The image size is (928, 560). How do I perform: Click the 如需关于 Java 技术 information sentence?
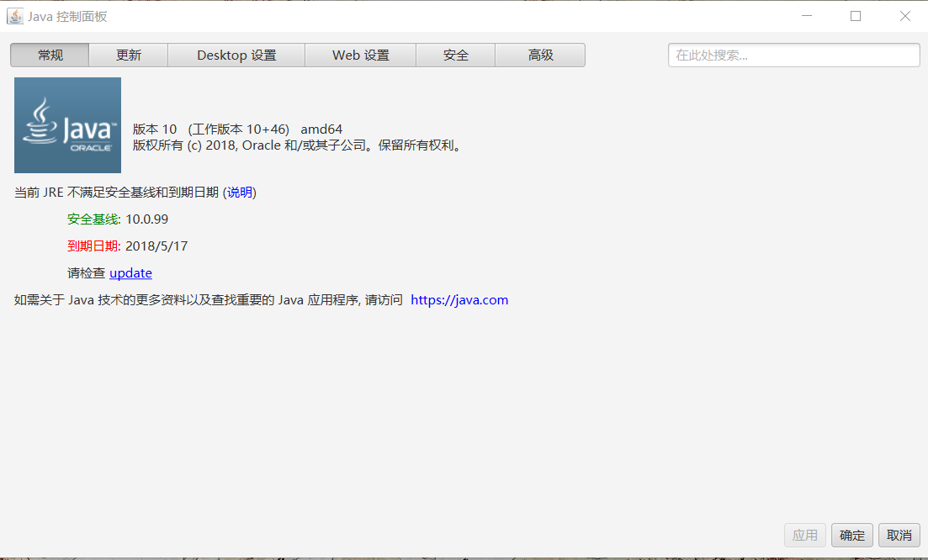[209, 300]
